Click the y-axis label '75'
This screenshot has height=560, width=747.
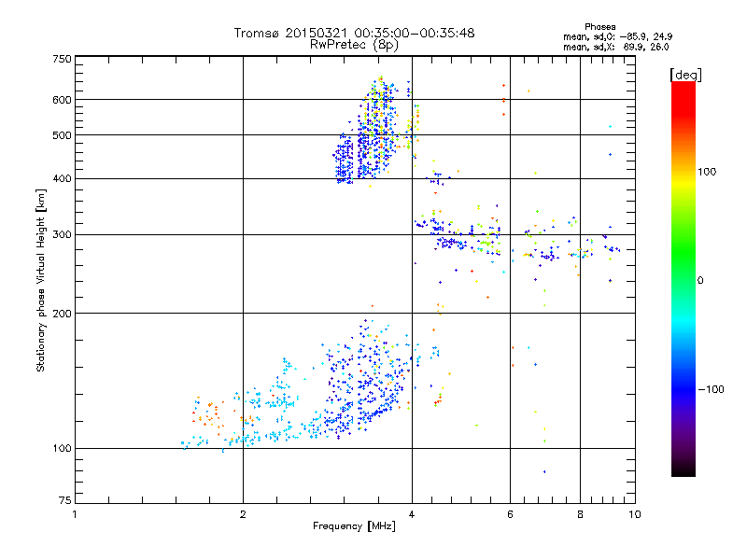[65, 500]
